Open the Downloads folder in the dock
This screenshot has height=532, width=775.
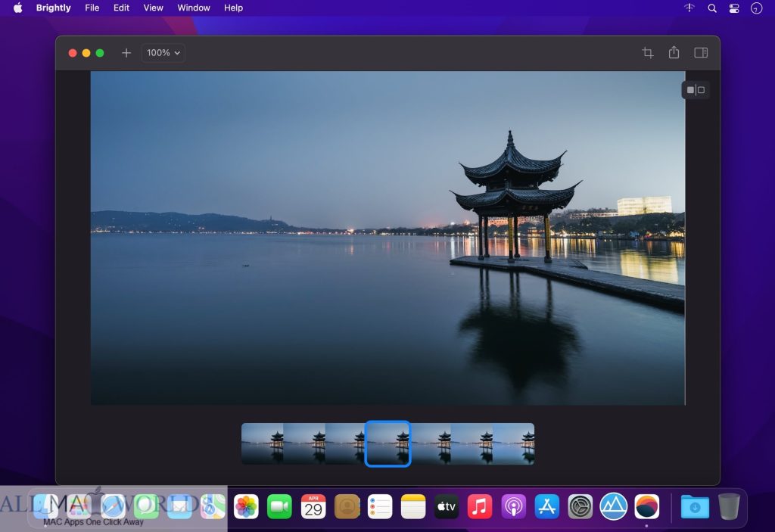(x=695, y=507)
